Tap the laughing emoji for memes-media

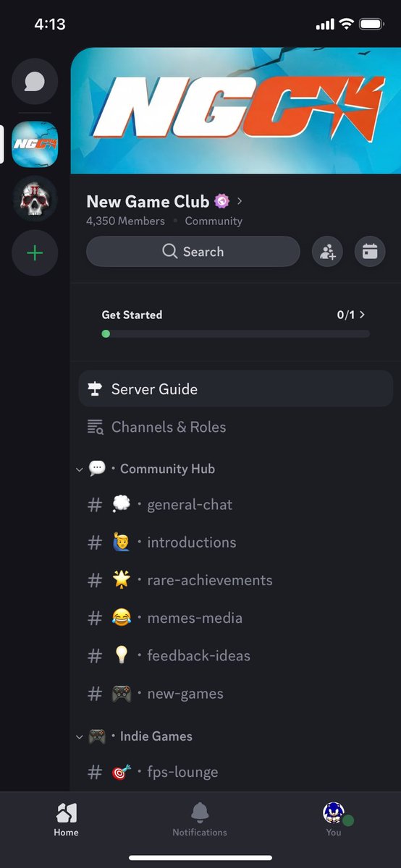point(121,618)
